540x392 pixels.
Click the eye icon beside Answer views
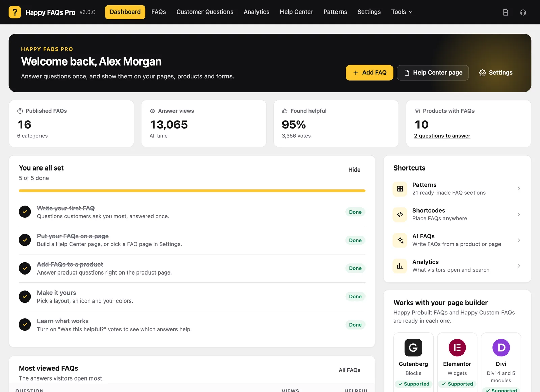point(152,111)
